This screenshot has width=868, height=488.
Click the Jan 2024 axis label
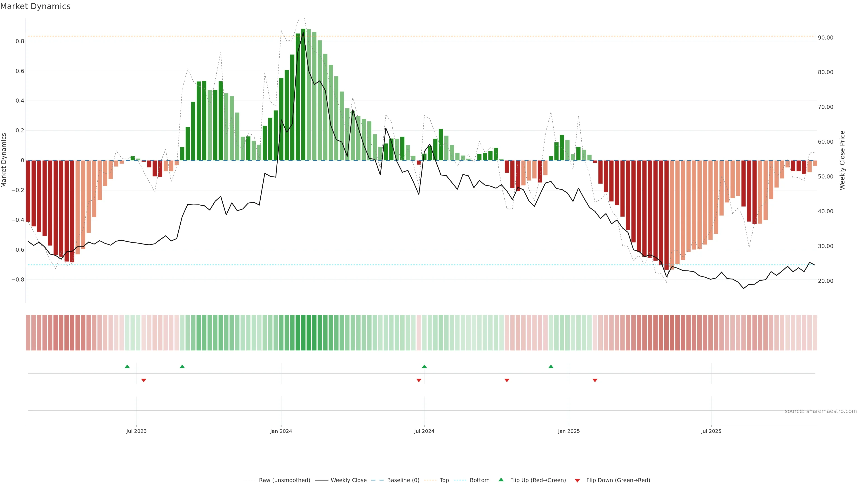pos(281,431)
